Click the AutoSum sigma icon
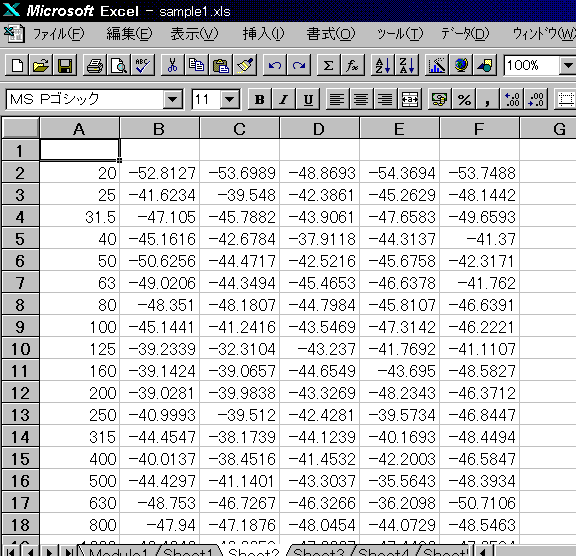This screenshot has height=556, width=576. [x=328, y=66]
